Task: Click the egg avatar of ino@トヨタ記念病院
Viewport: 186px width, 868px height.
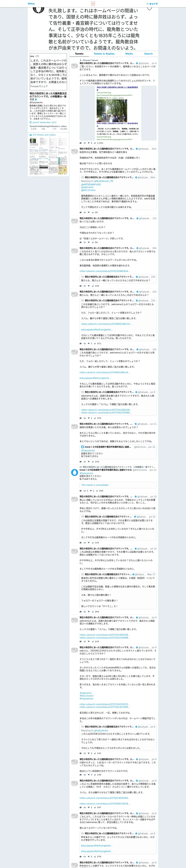Action: (x=75, y=473)
